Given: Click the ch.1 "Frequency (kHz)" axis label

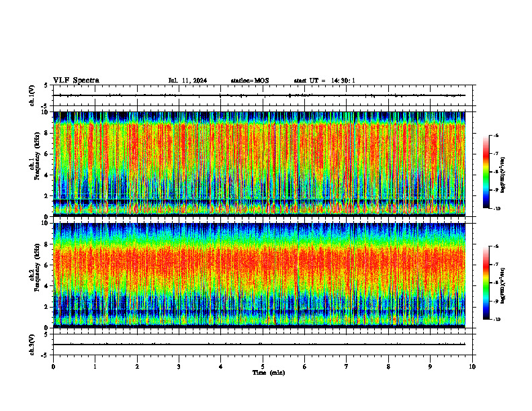Looking at the screenshot, I should [x=37, y=156].
